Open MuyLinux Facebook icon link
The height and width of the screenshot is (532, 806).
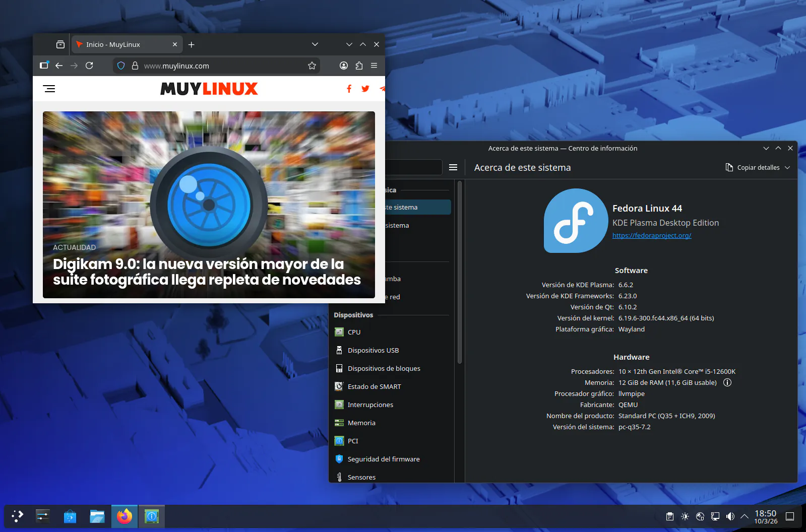pyautogui.click(x=349, y=89)
